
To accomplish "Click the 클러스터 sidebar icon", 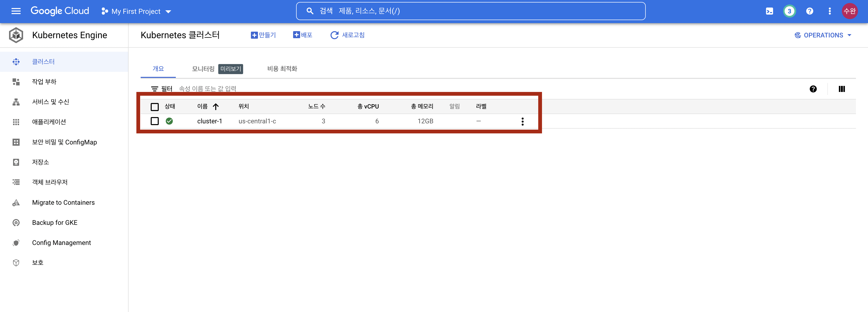I will [x=16, y=62].
